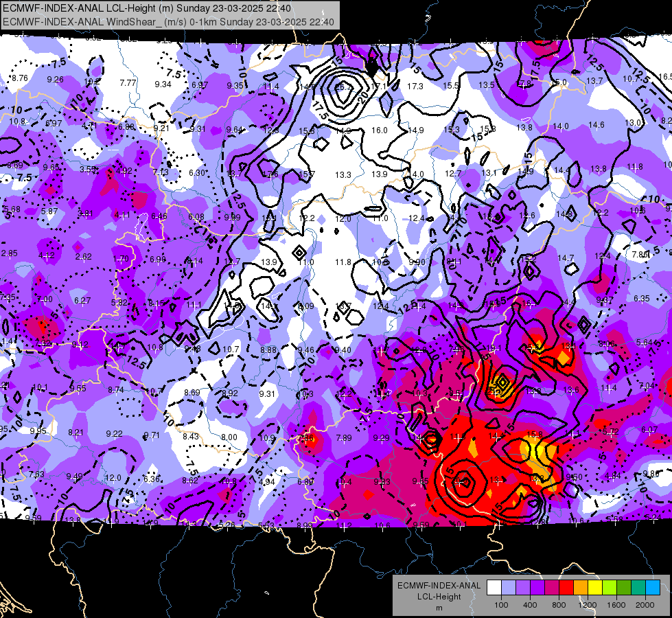This screenshot has width=672, height=618.
Task: Click the legend label LCL-Height
Action: point(439,597)
